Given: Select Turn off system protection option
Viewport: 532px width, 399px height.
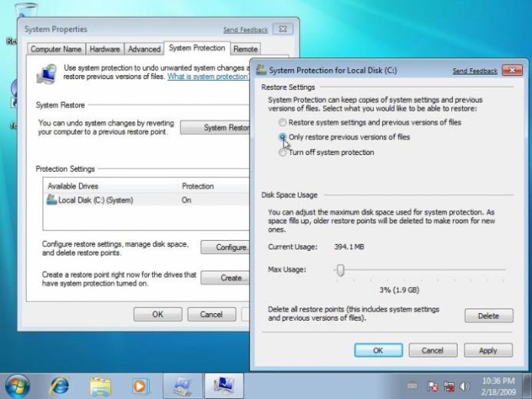Looking at the screenshot, I should (x=326, y=152).
